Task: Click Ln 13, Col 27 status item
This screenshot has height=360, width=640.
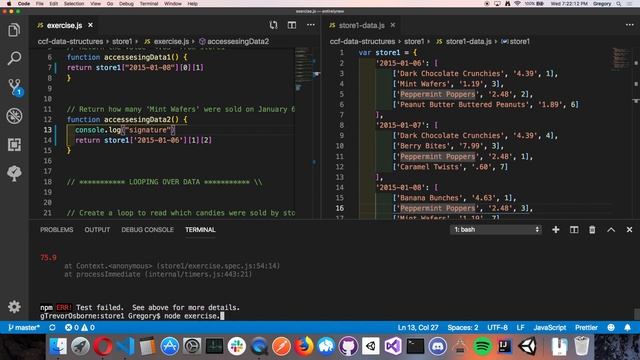Action: pyautogui.click(x=418, y=327)
